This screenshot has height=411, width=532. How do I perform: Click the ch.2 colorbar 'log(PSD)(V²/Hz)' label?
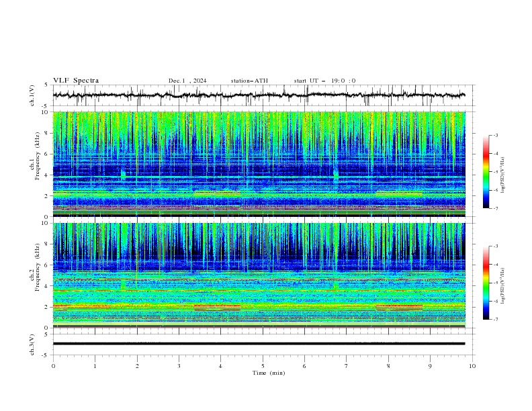[503, 285]
